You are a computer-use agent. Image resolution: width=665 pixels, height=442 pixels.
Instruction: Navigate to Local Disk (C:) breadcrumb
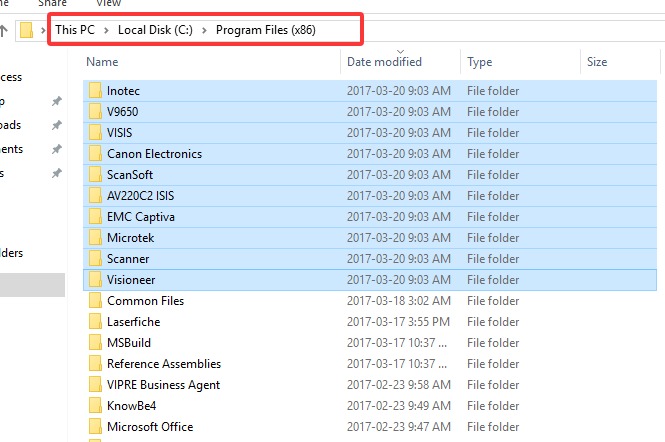coord(155,30)
